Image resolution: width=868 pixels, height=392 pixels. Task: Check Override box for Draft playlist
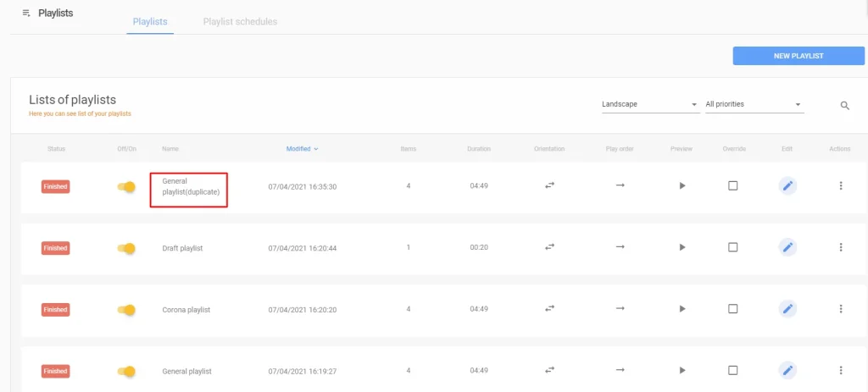(733, 247)
